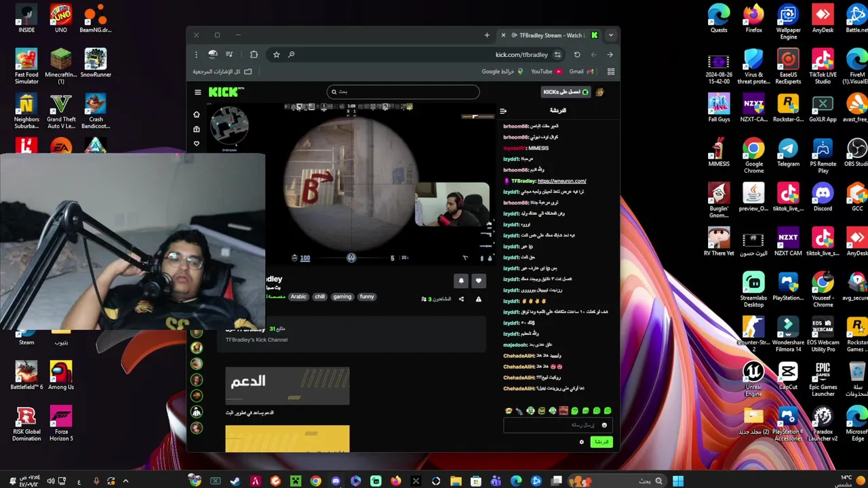Open the Kick sidebar hamburger menu
Image resolution: width=868 pixels, height=488 pixels.
197,92
